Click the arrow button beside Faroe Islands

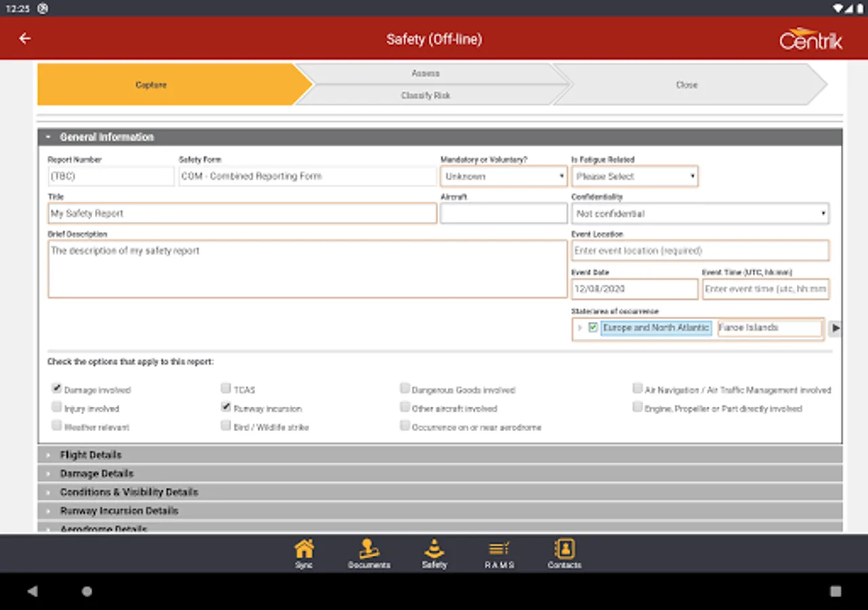click(x=835, y=328)
